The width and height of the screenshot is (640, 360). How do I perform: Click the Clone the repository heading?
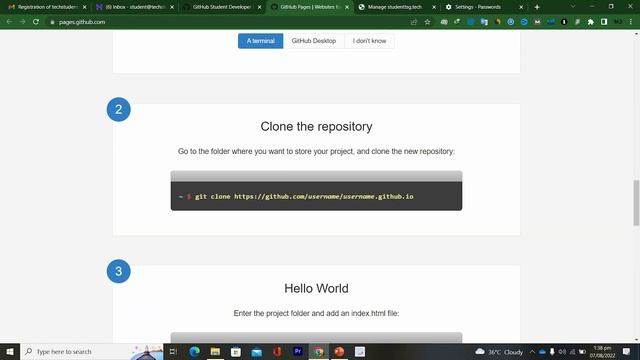coord(316,127)
